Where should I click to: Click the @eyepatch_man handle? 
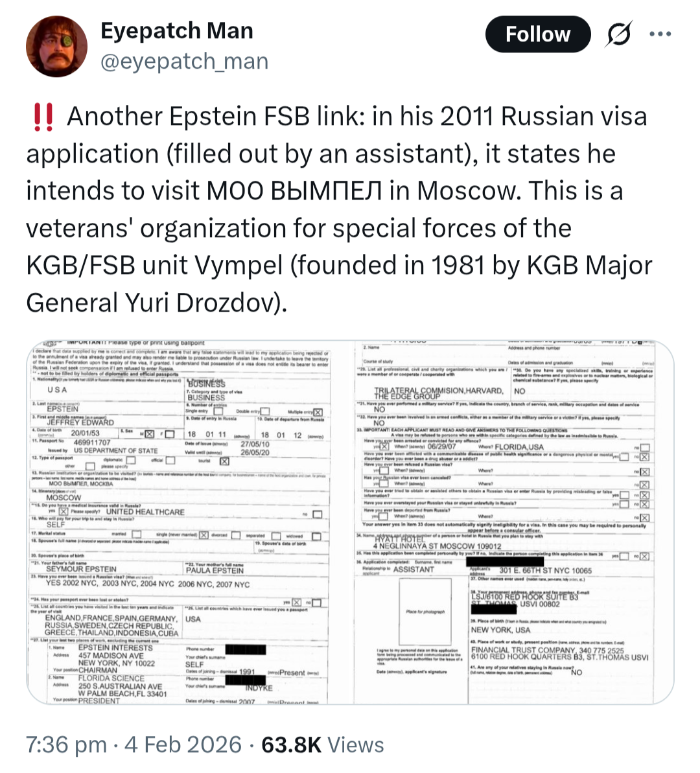click(184, 61)
